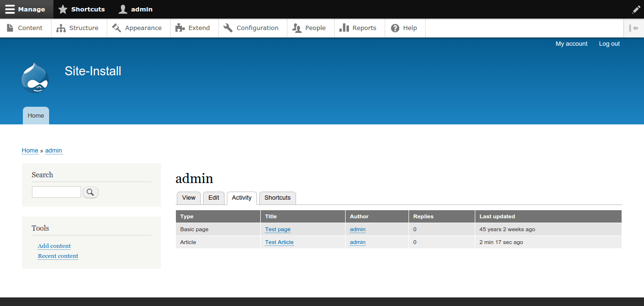Switch to the View tab
The width and height of the screenshot is (644, 306).
coord(189,198)
